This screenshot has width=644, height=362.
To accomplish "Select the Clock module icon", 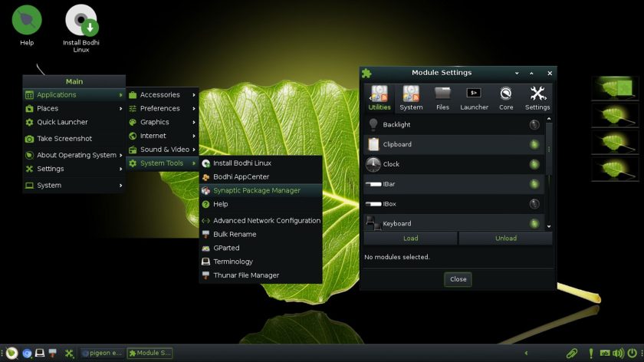I will [373, 164].
